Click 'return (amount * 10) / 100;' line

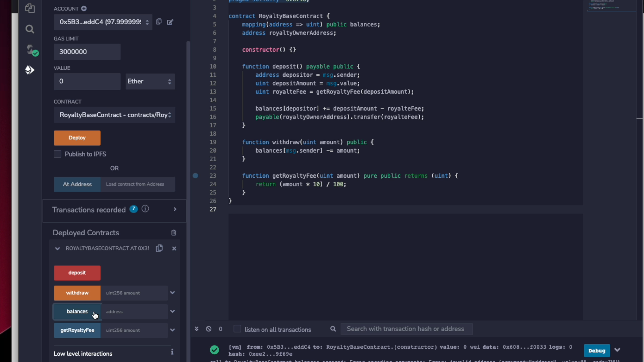(x=301, y=184)
